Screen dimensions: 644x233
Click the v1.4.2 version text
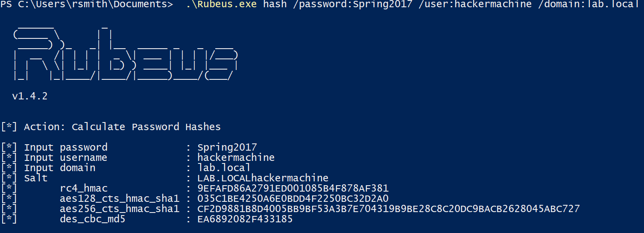click(x=29, y=96)
